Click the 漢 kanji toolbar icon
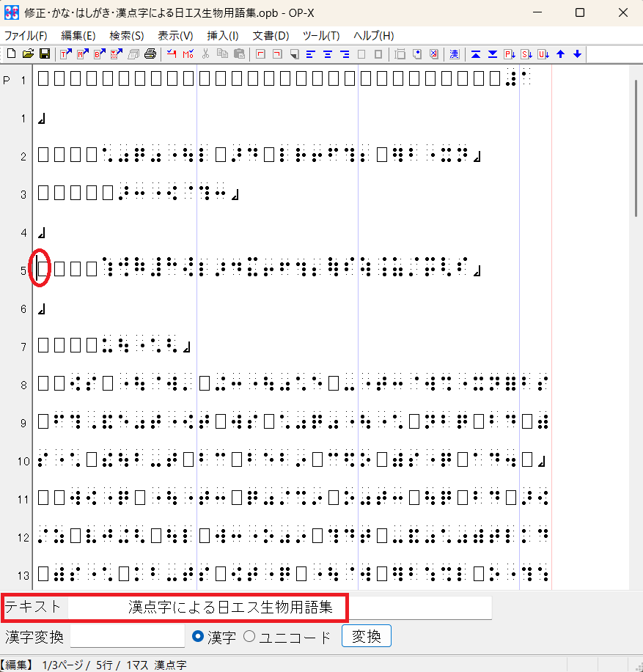 pos(455,54)
